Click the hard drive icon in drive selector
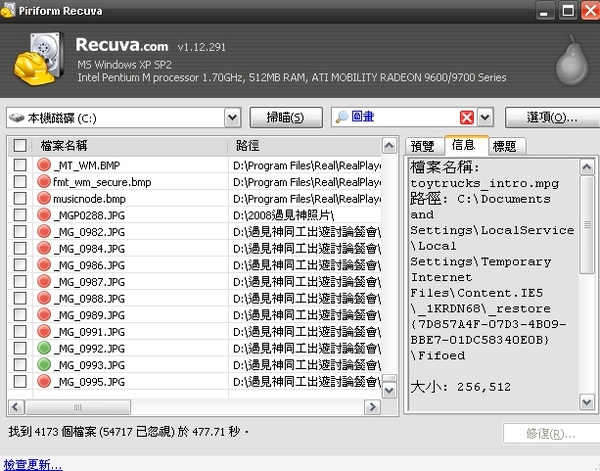 coord(16,118)
